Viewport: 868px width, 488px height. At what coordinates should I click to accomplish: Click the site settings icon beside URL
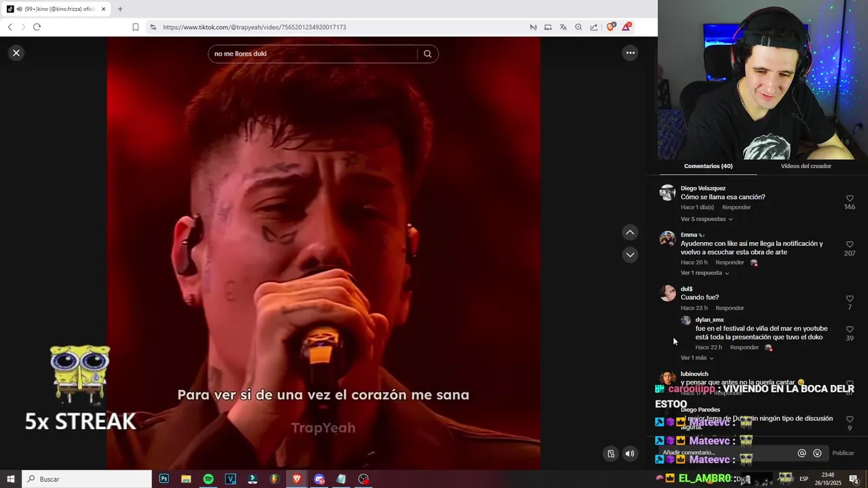[153, 27]
